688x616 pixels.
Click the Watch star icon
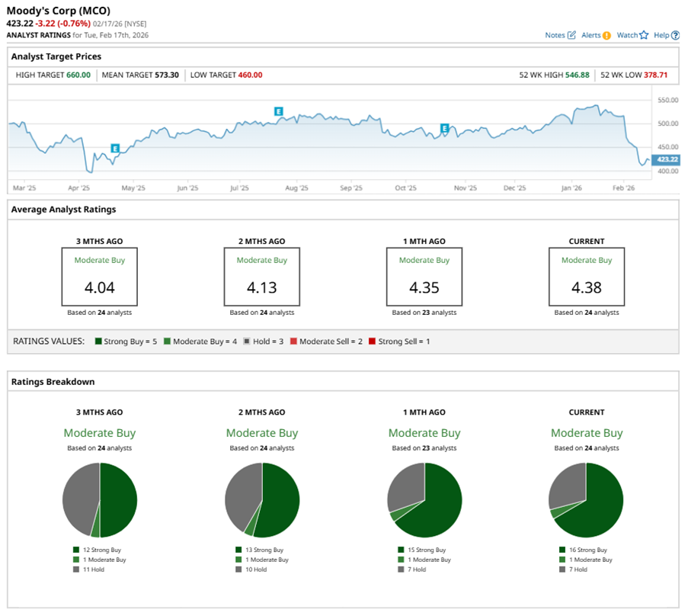click(644, 35)
